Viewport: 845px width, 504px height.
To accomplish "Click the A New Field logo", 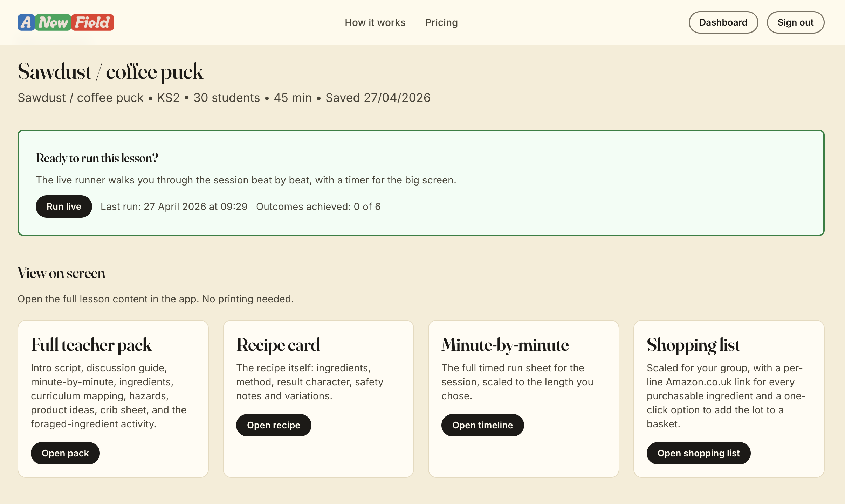I will coord(66,22).
